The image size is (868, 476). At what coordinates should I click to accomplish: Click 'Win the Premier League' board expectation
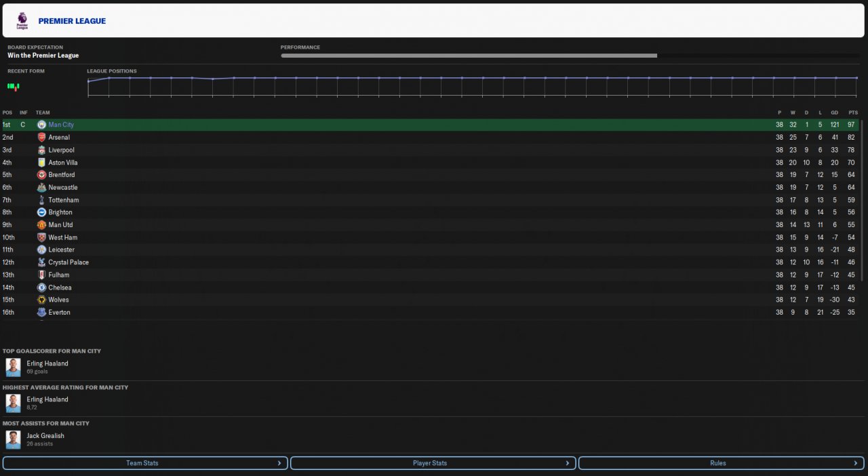43,56
